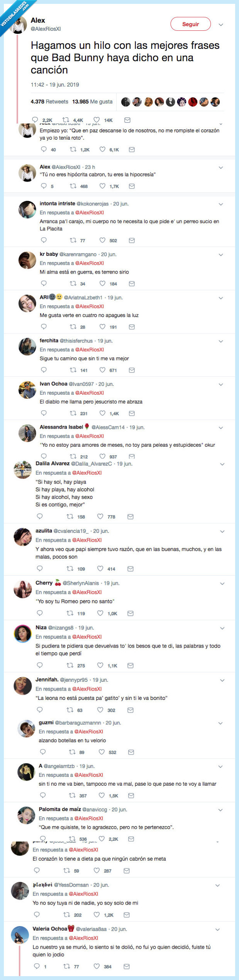Retweet Cherry's 'Romeo pero no santo' tweet
This screenshot has height=980, width=239.
coord(70,613)
